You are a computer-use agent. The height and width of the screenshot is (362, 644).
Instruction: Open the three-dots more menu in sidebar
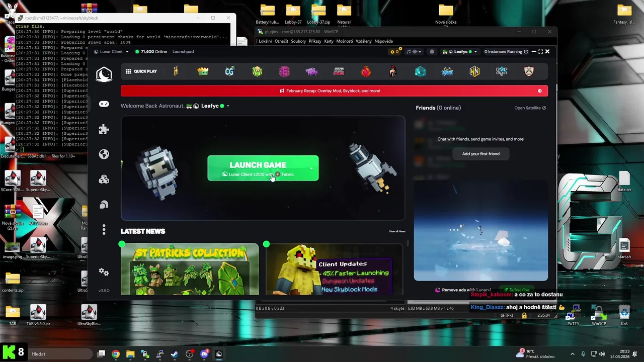click(104, 230)
